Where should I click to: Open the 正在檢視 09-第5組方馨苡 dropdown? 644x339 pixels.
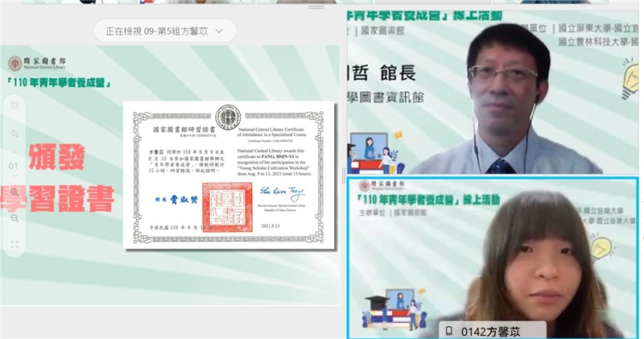click(165, 31)
